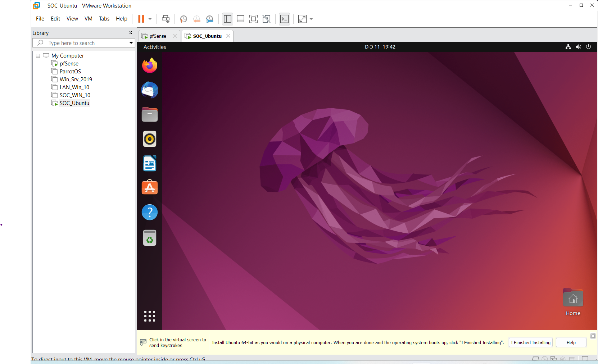This screenshot has height=364, width=598.
Task: Open the stretch guest dropdown arrow
Action: point(311,19)
